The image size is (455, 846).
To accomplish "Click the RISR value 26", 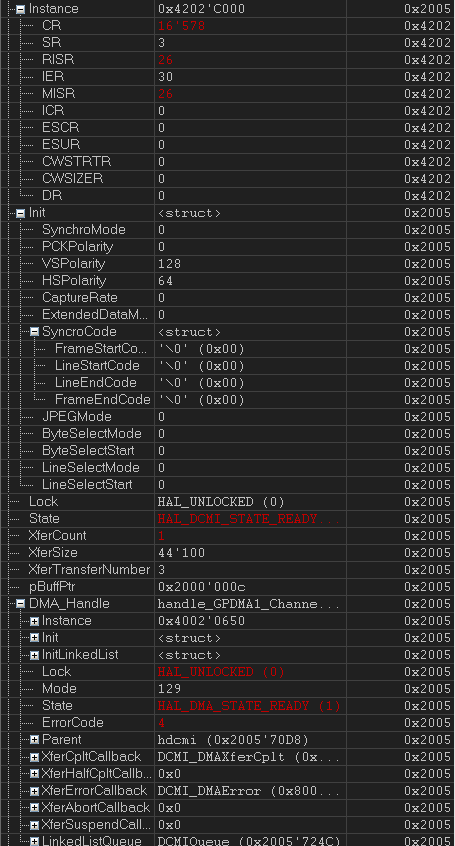I will pyautogui.click(x=165, y=60).
